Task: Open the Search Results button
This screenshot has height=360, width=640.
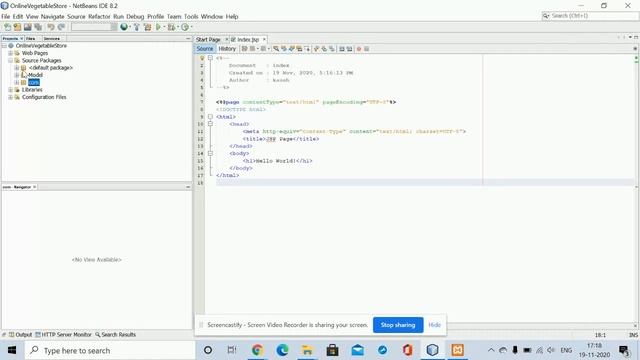Action: tap(116, 335)
